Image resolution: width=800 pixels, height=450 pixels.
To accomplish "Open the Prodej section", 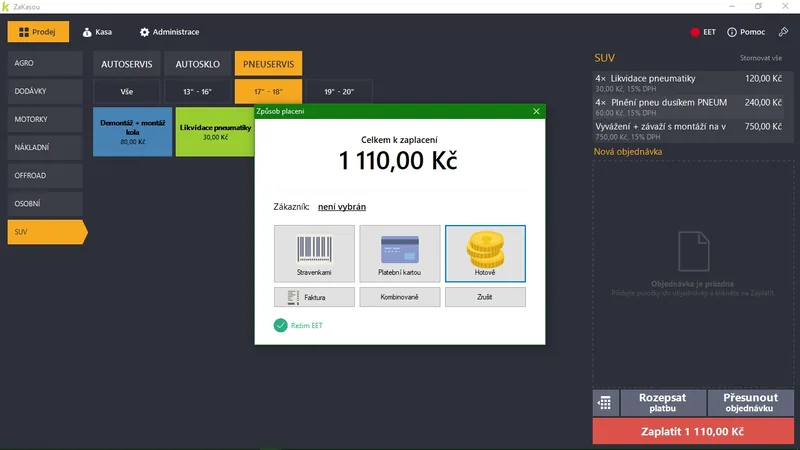I will (x=38, y=32).
